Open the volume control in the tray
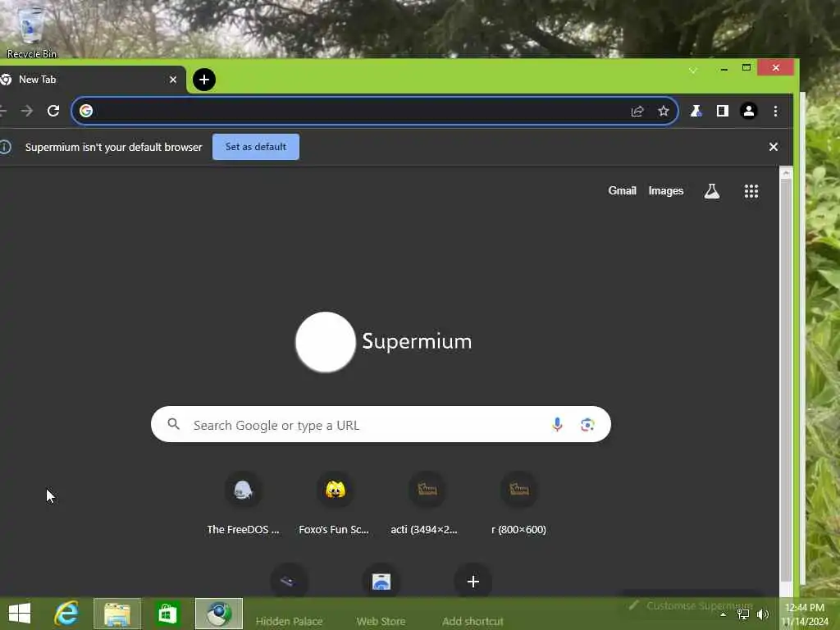 coord(763,614)
